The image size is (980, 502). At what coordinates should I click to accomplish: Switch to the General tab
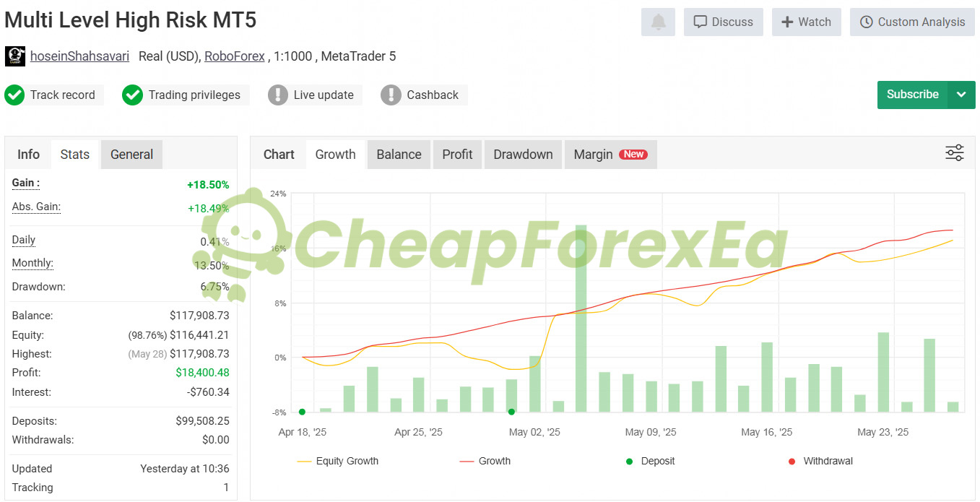132,155
